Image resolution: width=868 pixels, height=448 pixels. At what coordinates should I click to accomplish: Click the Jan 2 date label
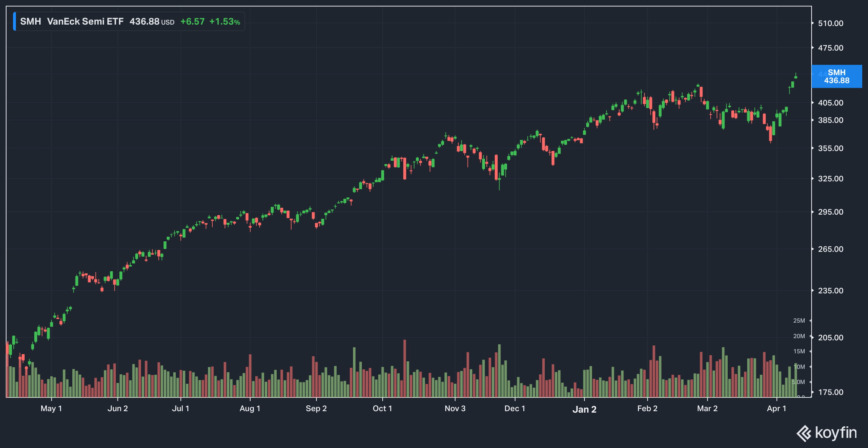point(584,409)
